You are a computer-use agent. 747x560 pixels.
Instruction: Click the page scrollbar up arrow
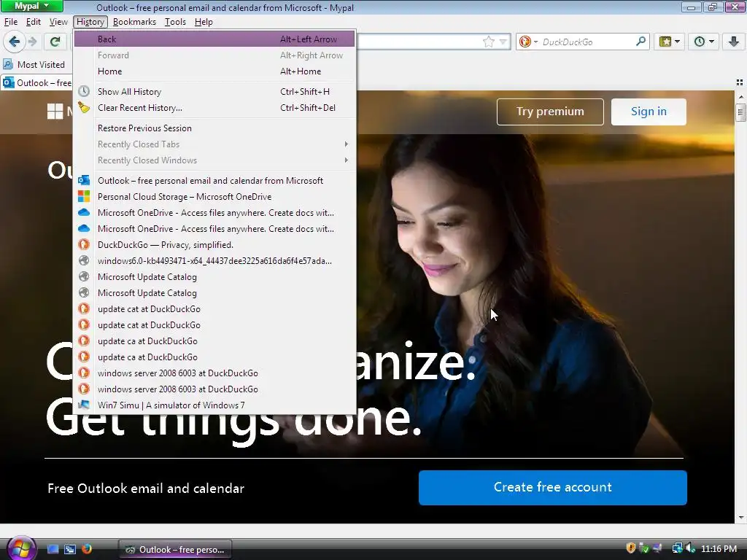coord(741,97)
